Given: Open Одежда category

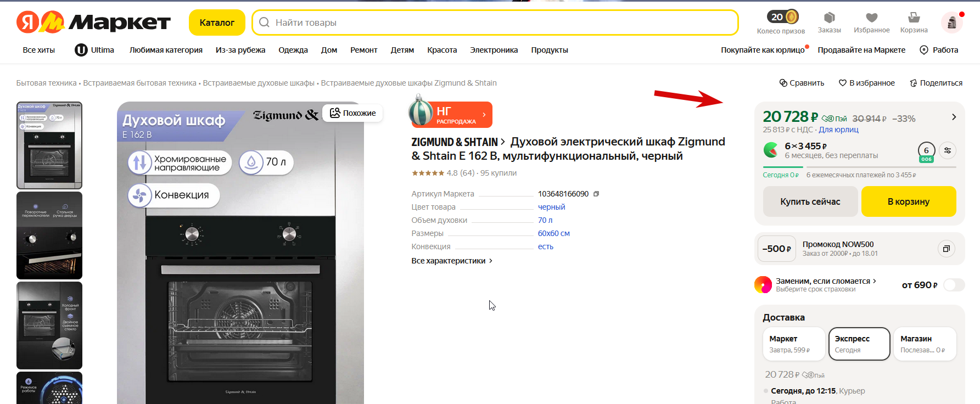Looking at the screenshot, I should pyautogui.click(x=293, y=50).
